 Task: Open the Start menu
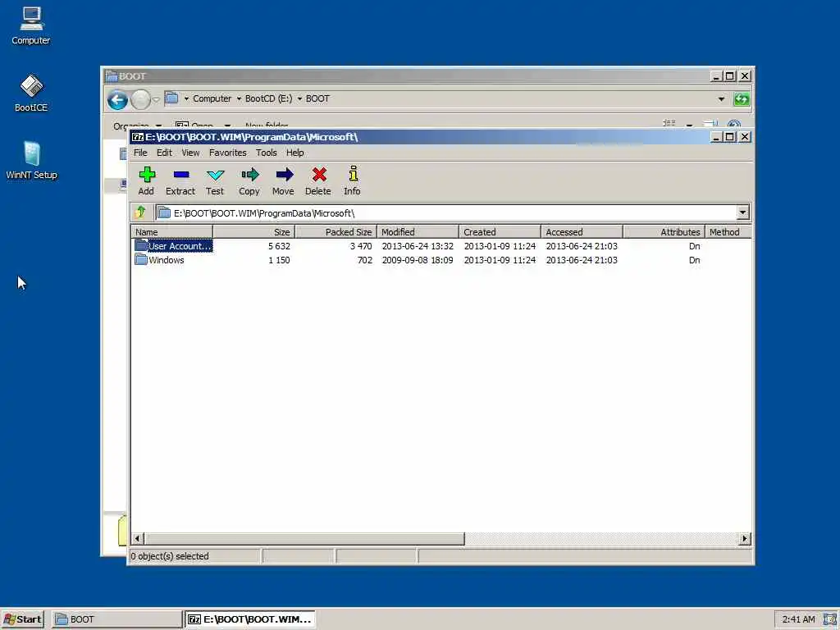point(22,619)
